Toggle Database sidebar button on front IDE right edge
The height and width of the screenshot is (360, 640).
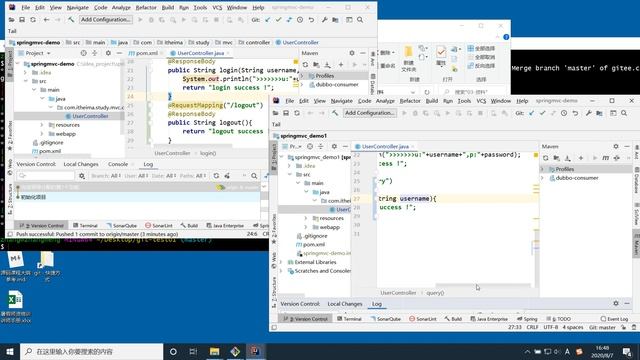tap(636, 180)
